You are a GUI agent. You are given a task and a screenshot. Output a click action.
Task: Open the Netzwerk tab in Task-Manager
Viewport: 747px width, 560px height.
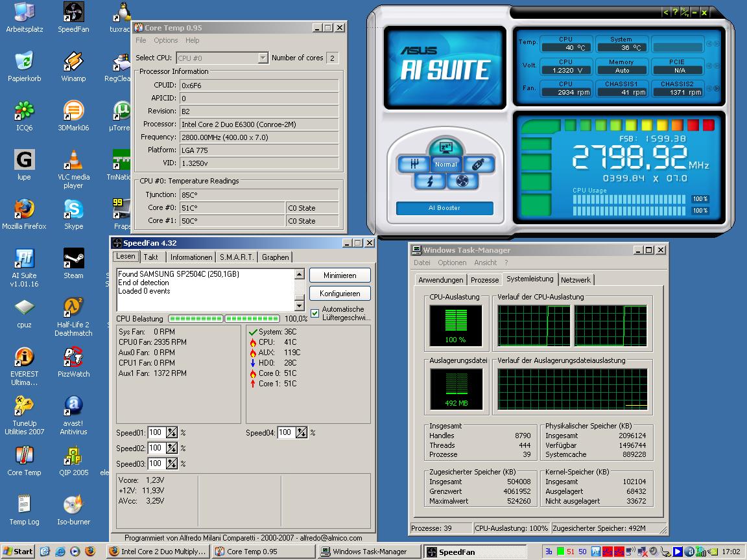(x=576, y=280)
